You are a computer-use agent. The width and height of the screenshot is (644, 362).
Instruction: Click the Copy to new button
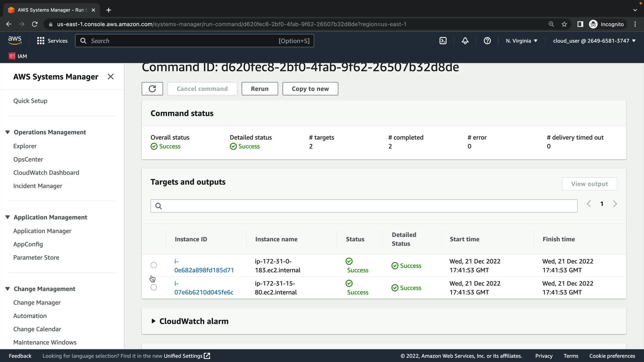pyautogui.click(x=310, y=89)
